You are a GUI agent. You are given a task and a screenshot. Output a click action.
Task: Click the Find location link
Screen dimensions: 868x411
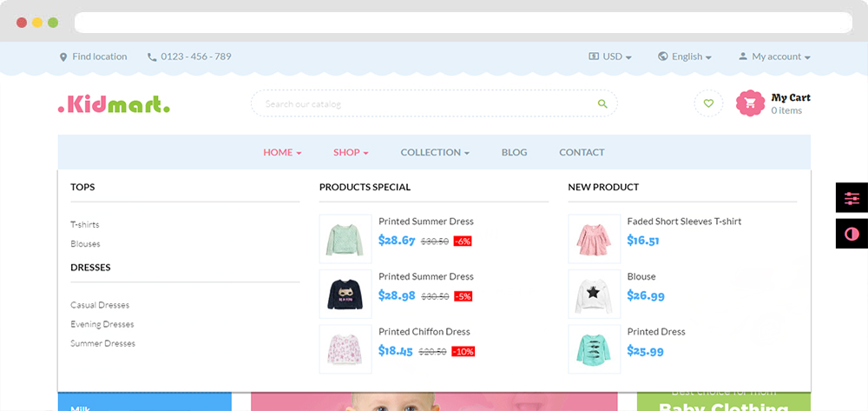point(99,56)
